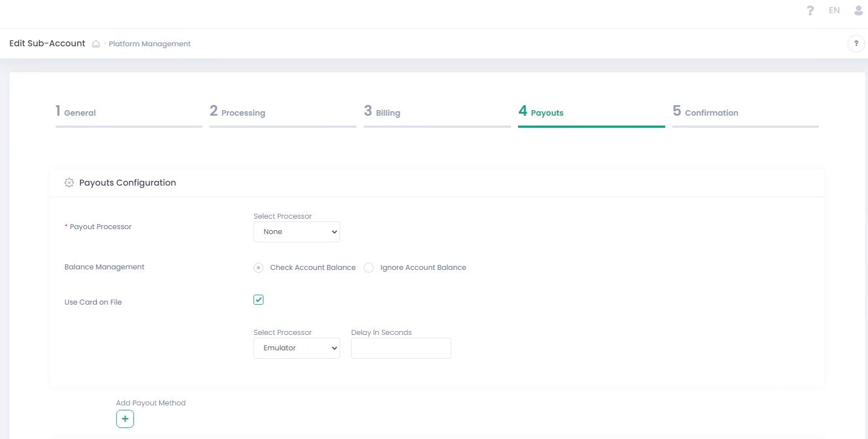Click the home breadcrumb icon
The height and width of the screenshot is (439, 868).
(96, 44)
